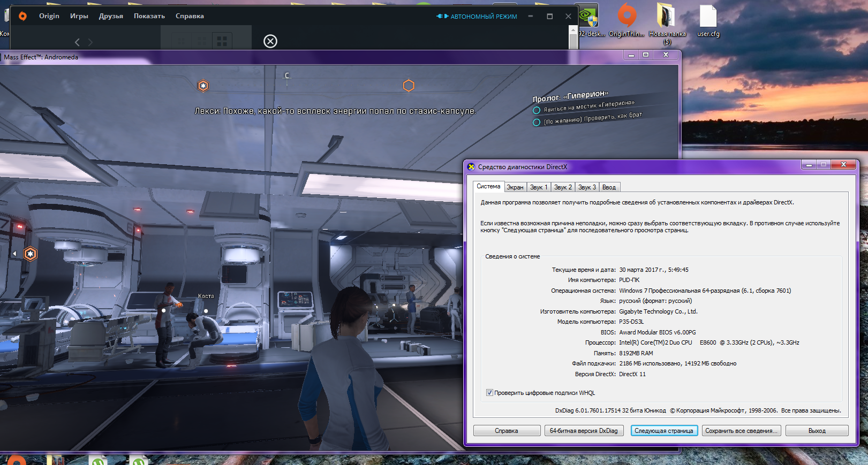Open the Друзья menu in Origin
Viewport: 868px width, 465px height.
[111, 16]
